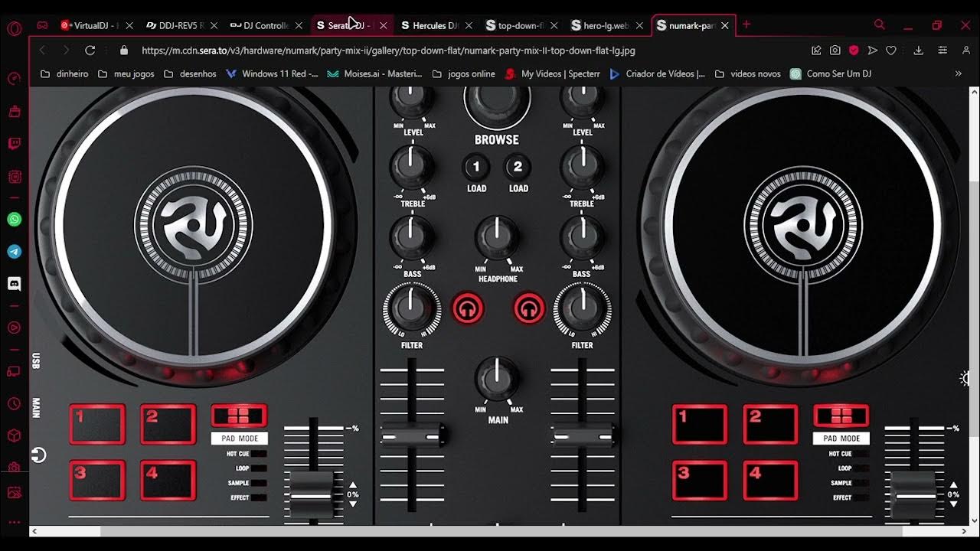The height and width of the screenshot is (551, 980).
Task: Add page to bookmarks with heart icon
Action: tap(891, 51)
